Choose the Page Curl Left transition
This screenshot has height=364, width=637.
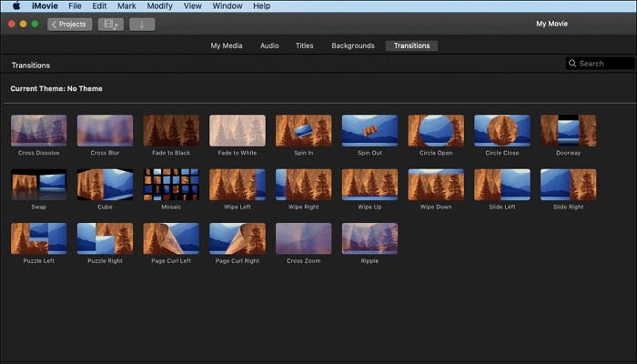pyautogui.click(x=171, y=238)
